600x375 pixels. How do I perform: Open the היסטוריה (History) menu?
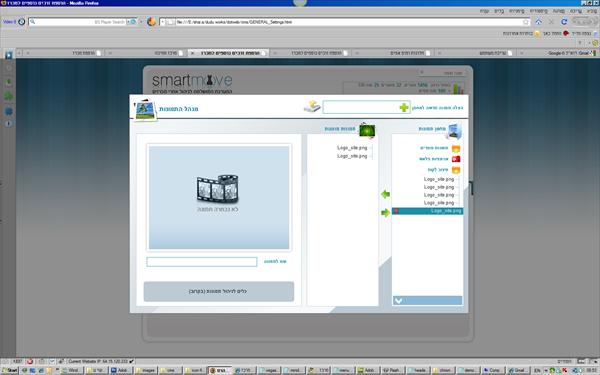(539, 11)
